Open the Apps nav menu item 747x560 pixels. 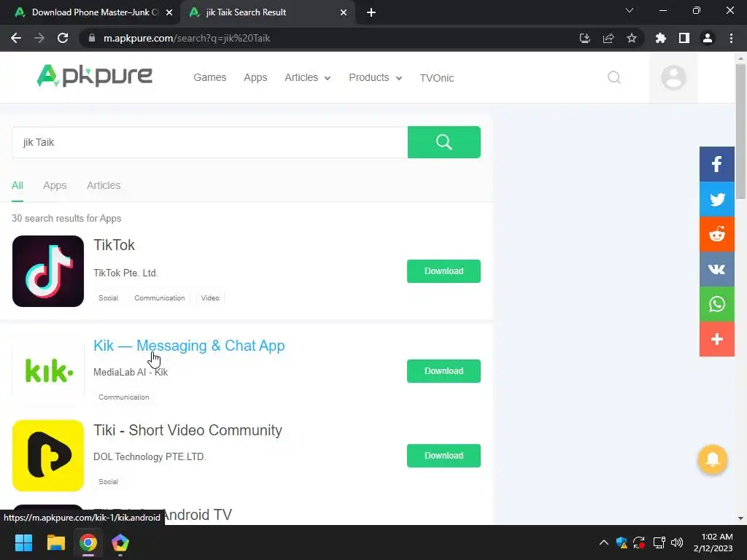tap(255, 77)
